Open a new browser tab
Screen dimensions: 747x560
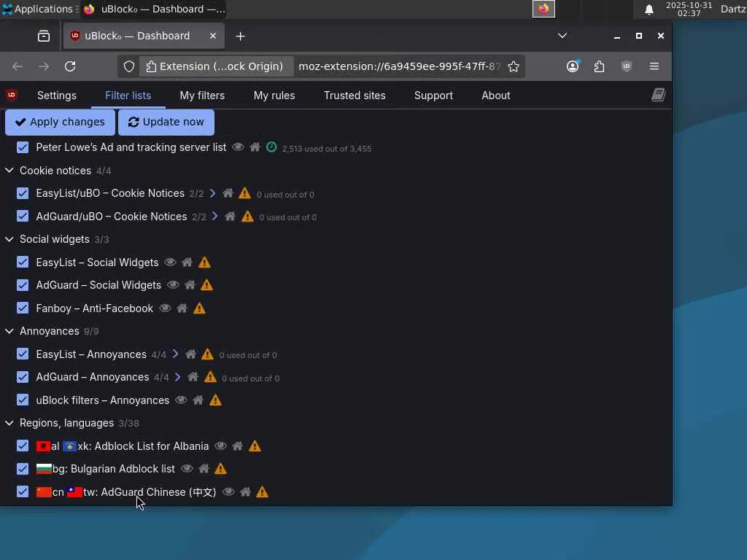(x=241, y=36)
